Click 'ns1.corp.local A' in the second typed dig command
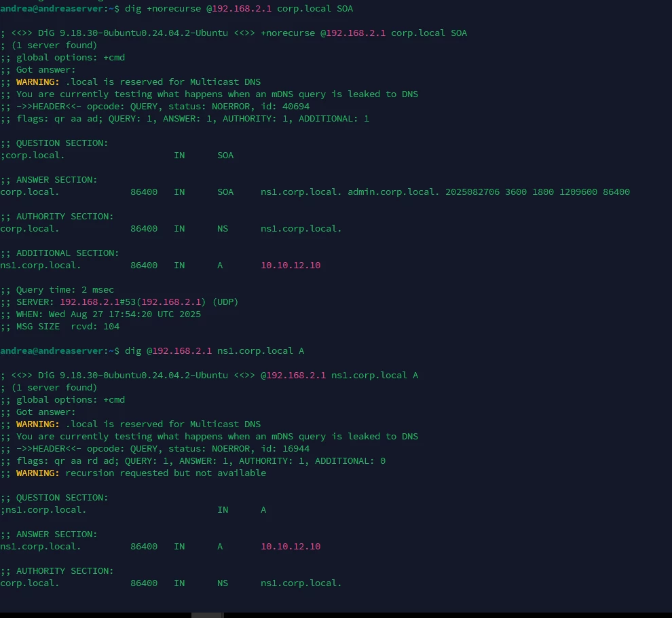The width and height of the screenshot is (672, 618). click(x=261, y=351)
